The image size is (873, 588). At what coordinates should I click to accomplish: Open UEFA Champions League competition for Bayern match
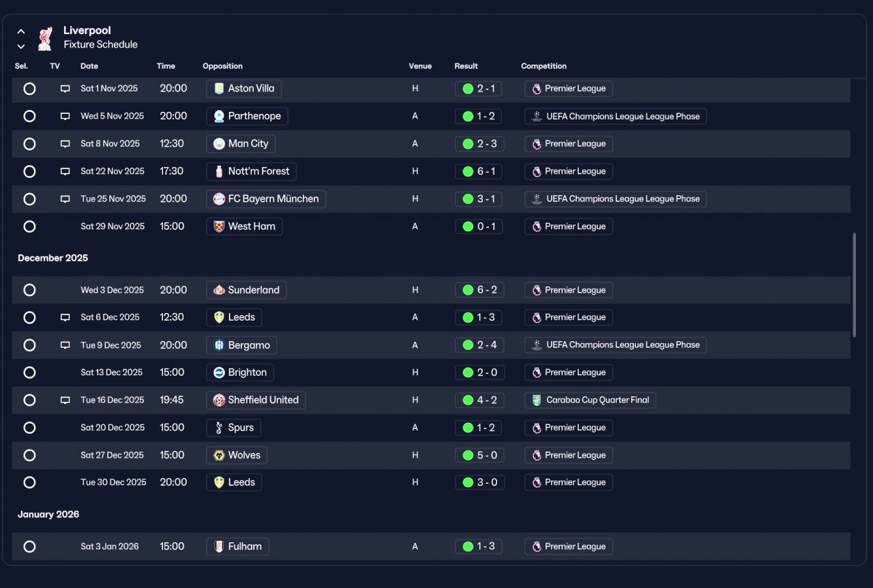(x=616, y=199)
